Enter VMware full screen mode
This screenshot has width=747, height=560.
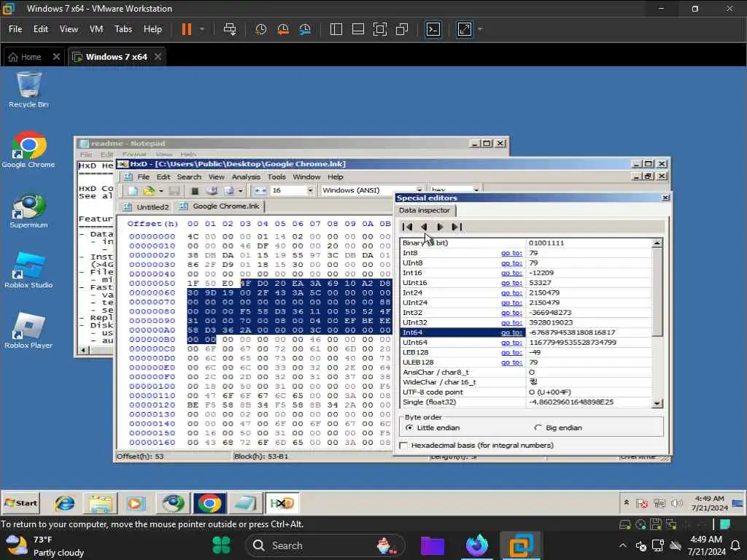click(x=379, y=29)
